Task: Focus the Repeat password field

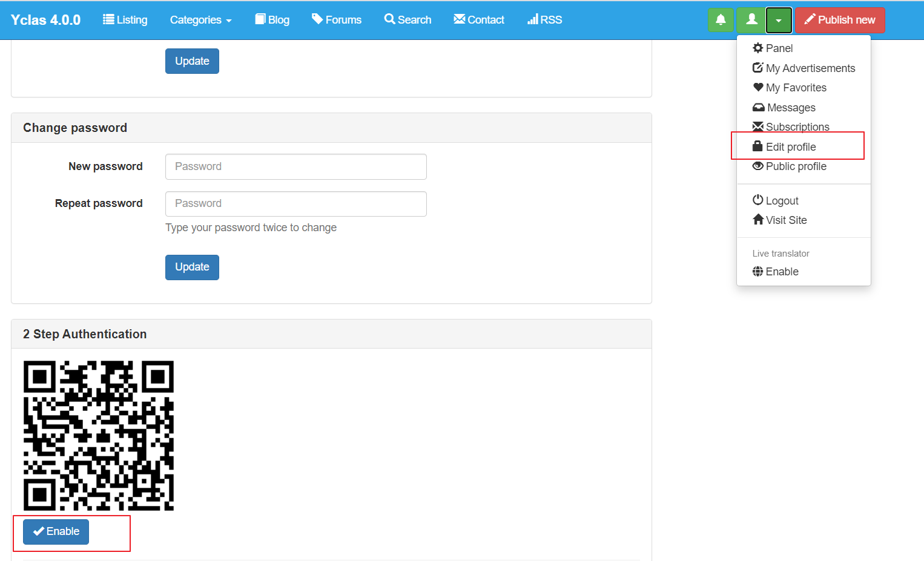Action: 296,204
